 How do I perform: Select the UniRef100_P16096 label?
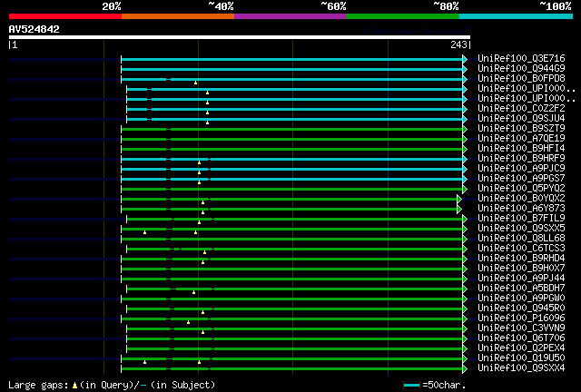coord(521,318)
